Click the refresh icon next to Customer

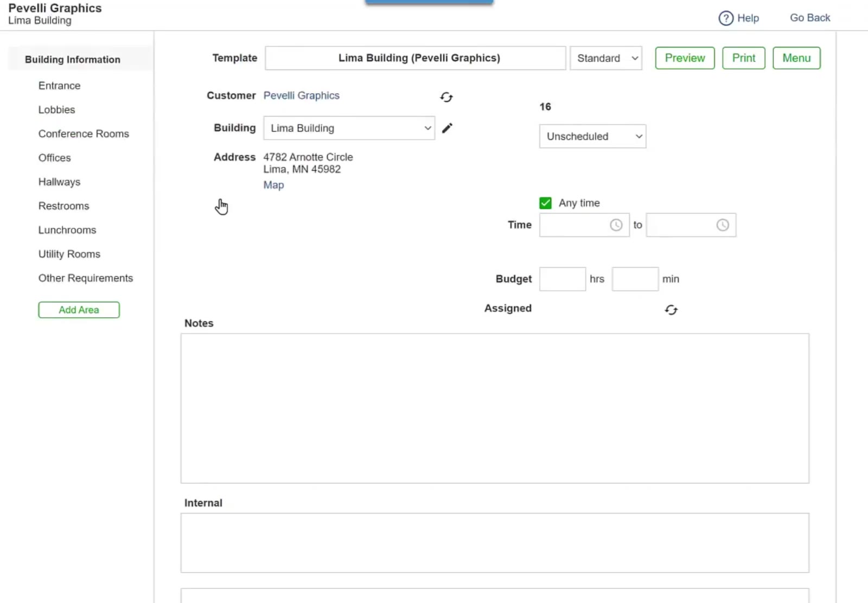[446, 97]
